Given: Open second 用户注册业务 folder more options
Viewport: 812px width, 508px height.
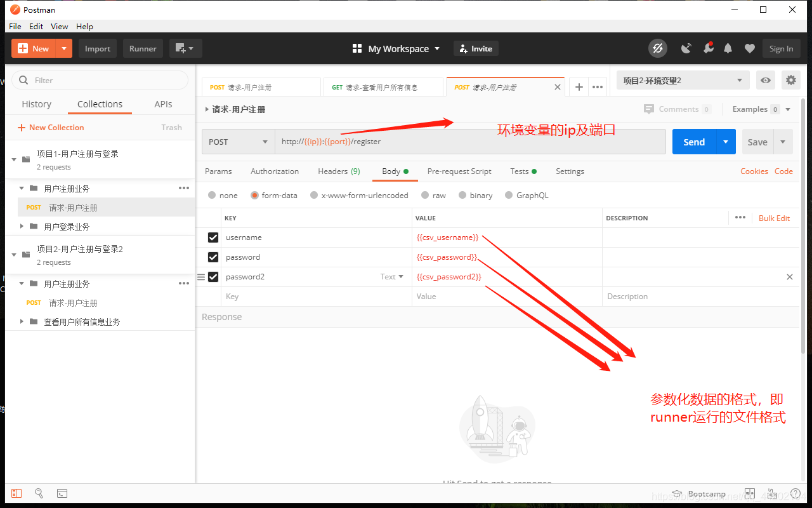Looking at the screenshot, I should tap(184, 283).
